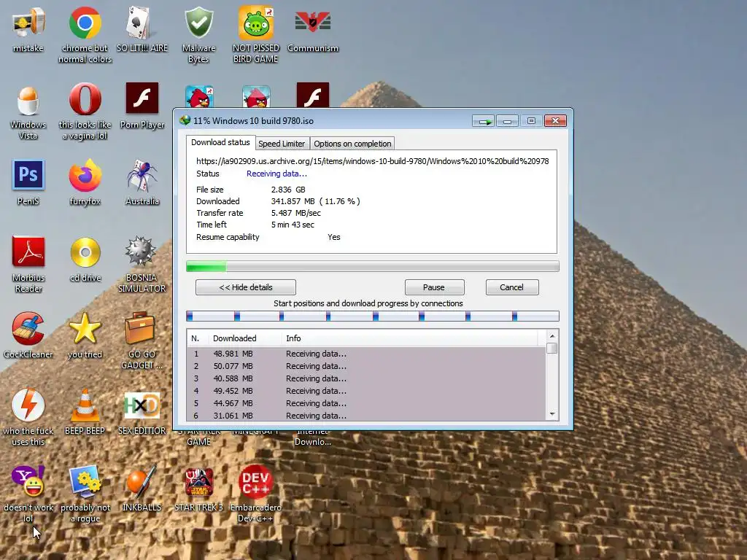
Task: Click the '341.857 MB ( 11.76 % )' downloaded value
Action: 315,201
